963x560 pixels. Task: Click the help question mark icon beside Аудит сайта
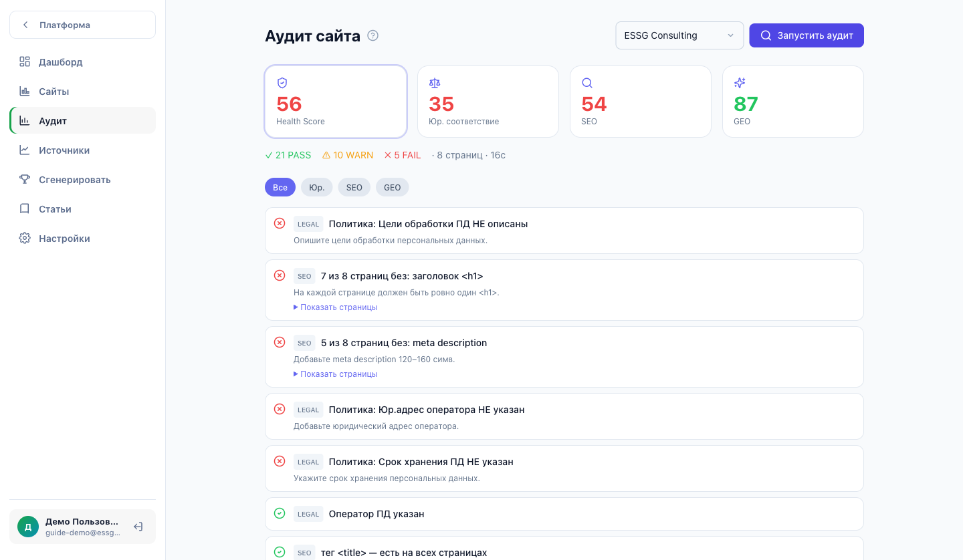click(373, 35)
